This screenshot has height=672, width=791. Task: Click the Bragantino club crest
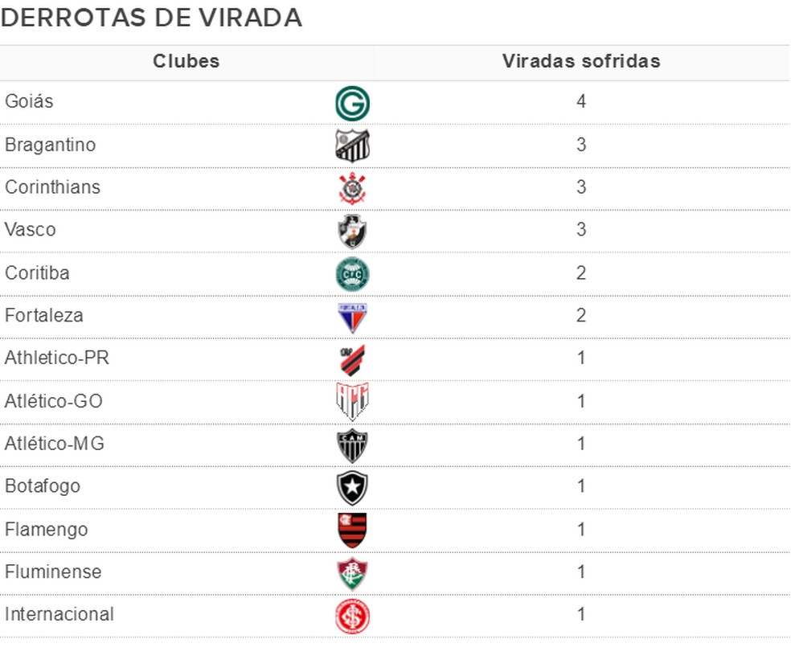pos(352,145)
